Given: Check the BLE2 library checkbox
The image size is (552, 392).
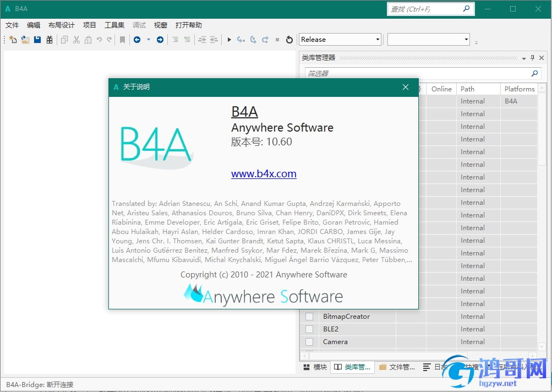Looking at the screenshot, I should click(x=309, y=329).
